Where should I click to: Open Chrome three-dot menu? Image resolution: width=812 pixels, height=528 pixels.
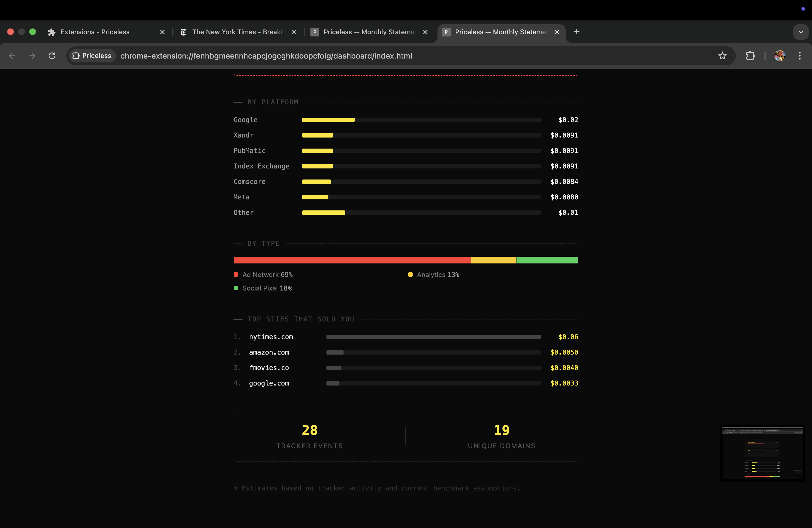[800, 56]
